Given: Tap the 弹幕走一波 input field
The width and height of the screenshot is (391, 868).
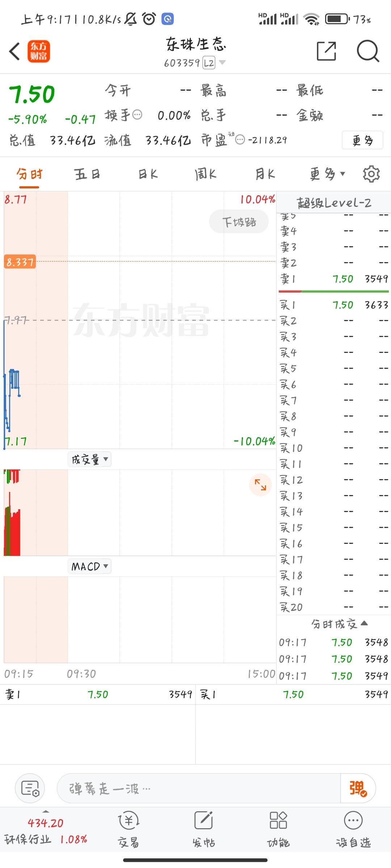Looking at the screenshot, I should click(198, 788).
